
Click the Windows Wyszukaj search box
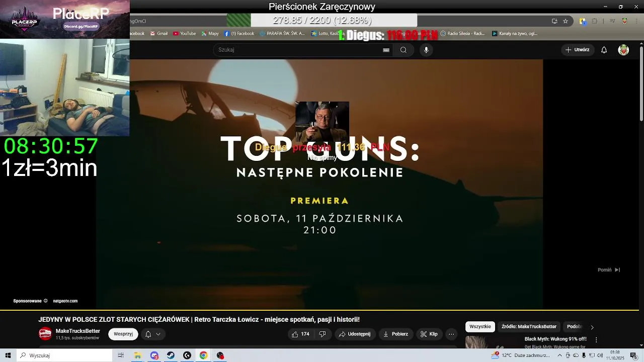coord(64,355)
